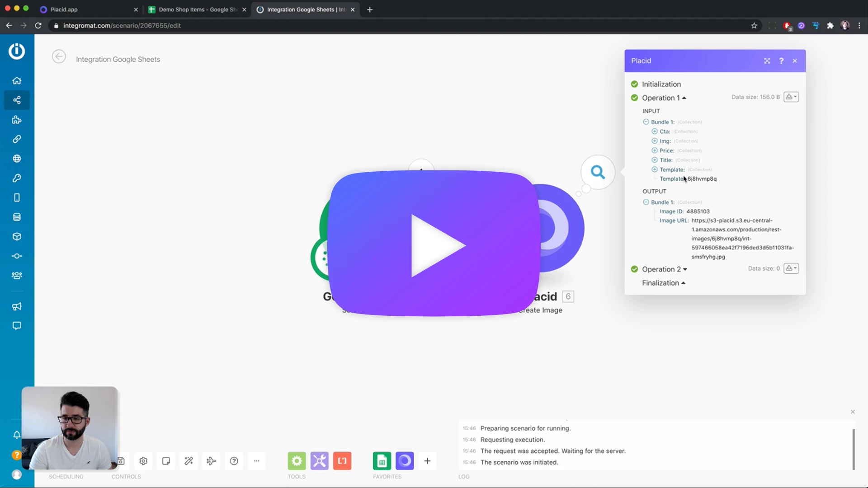Bookmark this page with star icon
The width and height of the screenshot is (868, 488).
click(754, 26)
